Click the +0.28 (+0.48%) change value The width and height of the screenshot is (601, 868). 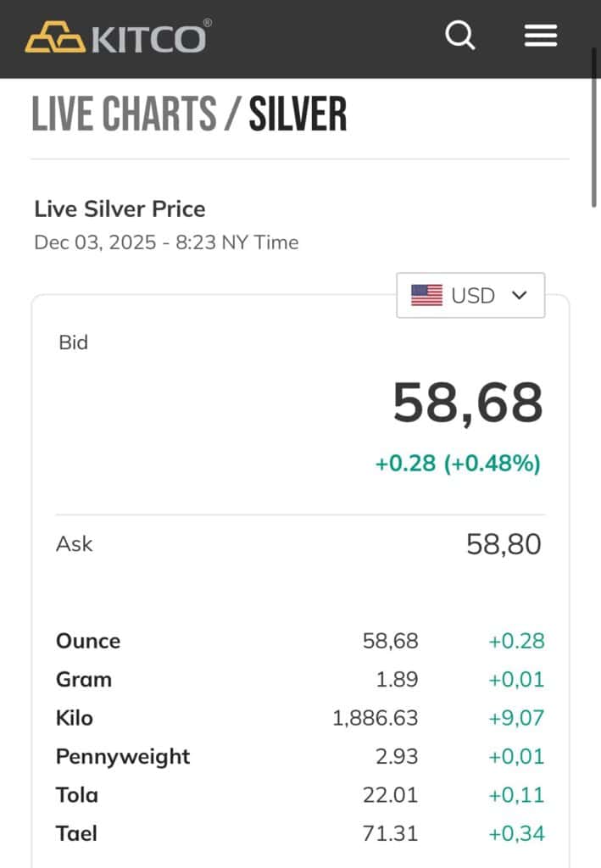458,463
